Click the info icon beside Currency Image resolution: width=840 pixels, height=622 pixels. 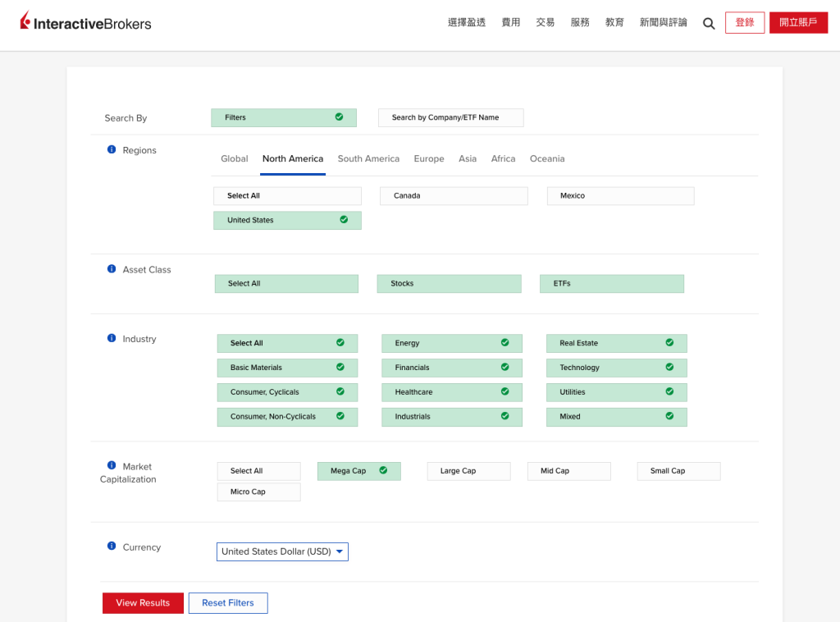pos(112,547)
